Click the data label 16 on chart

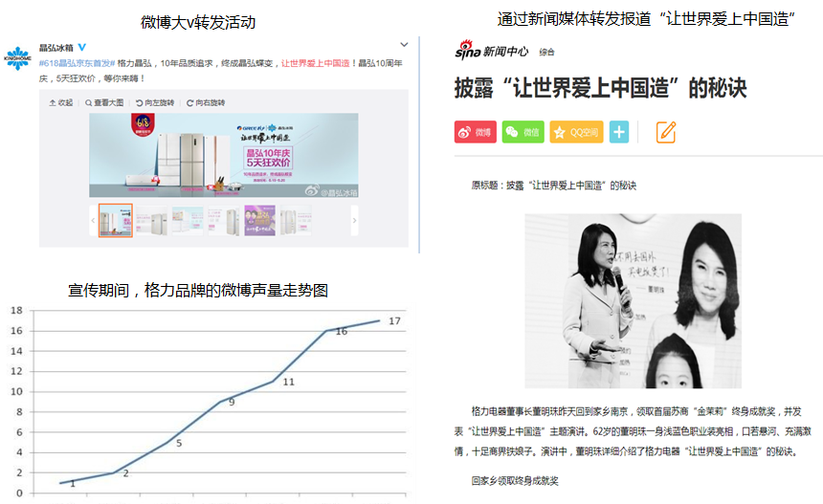tap(342, 332)
